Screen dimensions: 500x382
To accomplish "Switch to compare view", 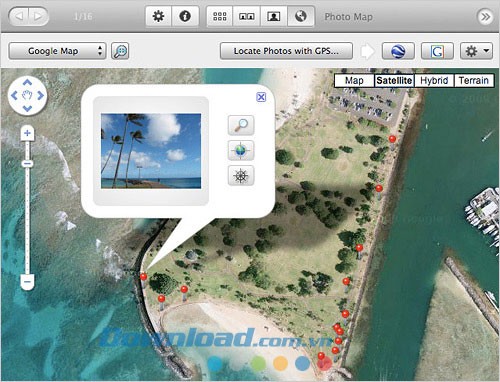I will point(247,16).
